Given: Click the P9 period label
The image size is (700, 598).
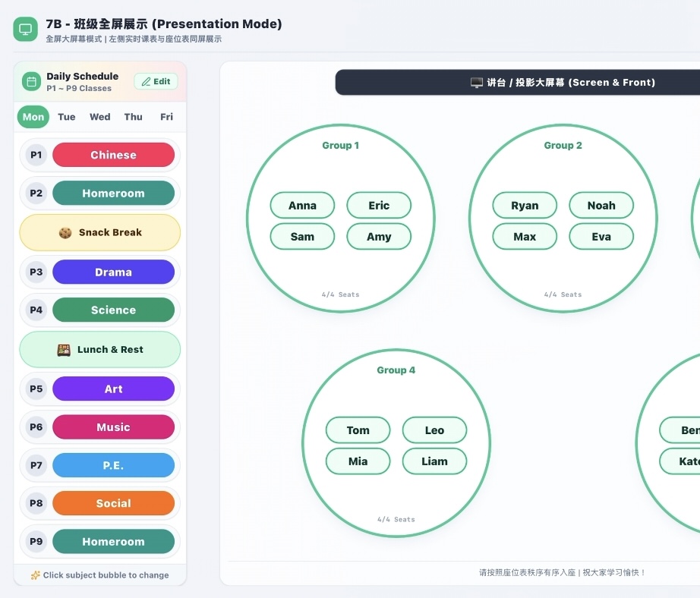Looking at the screenshot, I should [36, 542].
